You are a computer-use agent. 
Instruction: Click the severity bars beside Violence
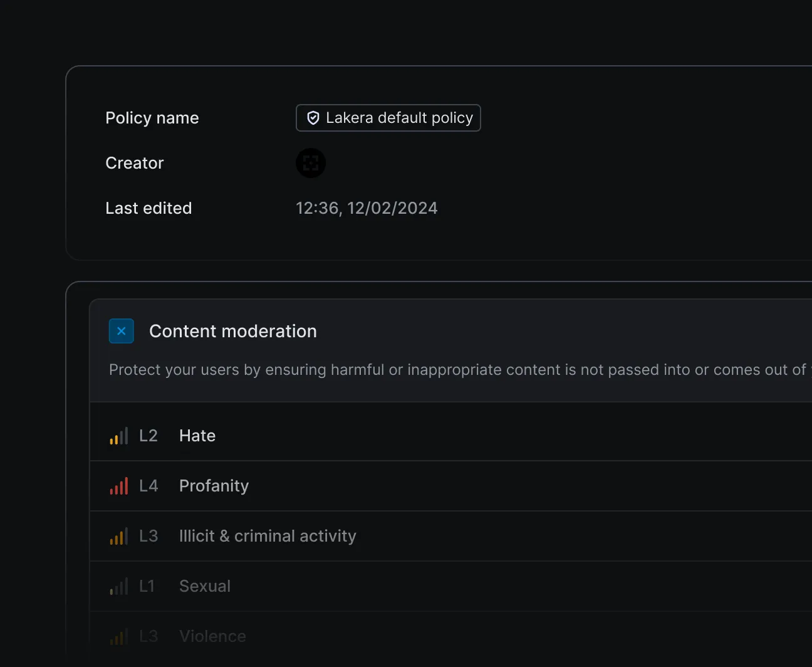(118, 636)
